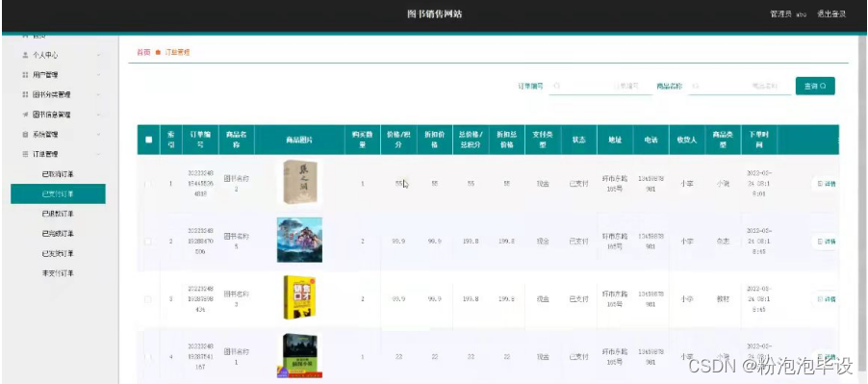
Task: Click 退出登录 in the top bar
Action: (830, 14)
